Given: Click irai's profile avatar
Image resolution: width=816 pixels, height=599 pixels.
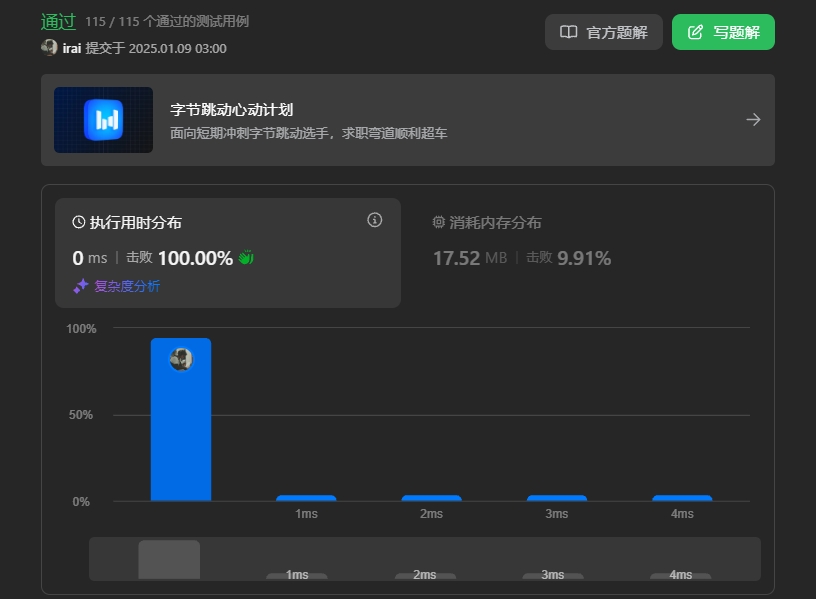Looking at the screenshot, I should 49,47.
